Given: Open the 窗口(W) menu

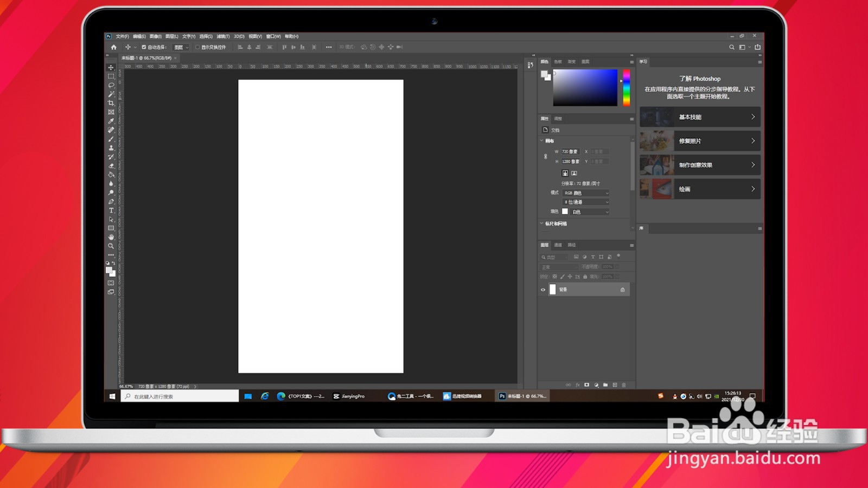Looking at the screenshot, I should click(x=273, y=36).
